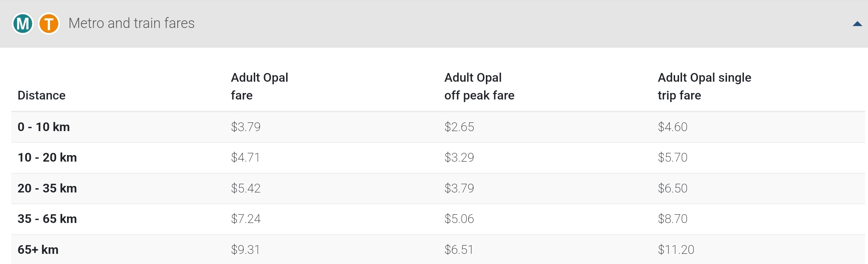Image resolution: width=868 pixels, height=264 pixels.
Task: Select the 10 - 20 km row label
Action: [47, 157]
